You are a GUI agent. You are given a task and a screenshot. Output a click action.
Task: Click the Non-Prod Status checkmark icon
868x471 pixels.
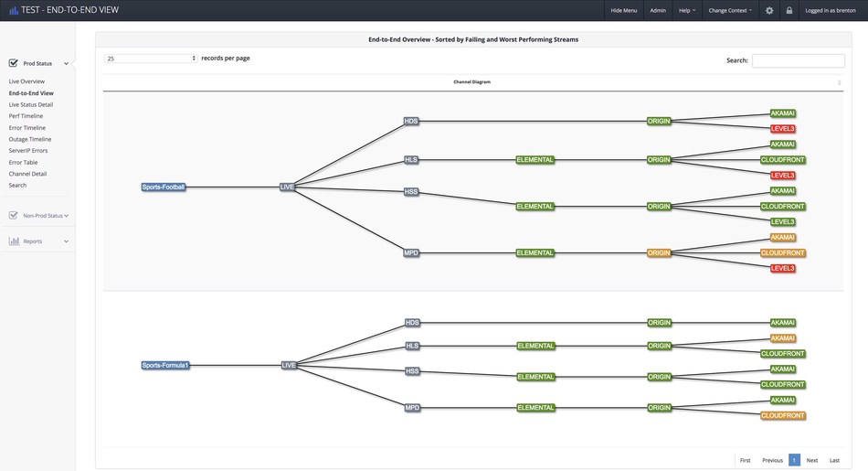[x=14, y=216]
